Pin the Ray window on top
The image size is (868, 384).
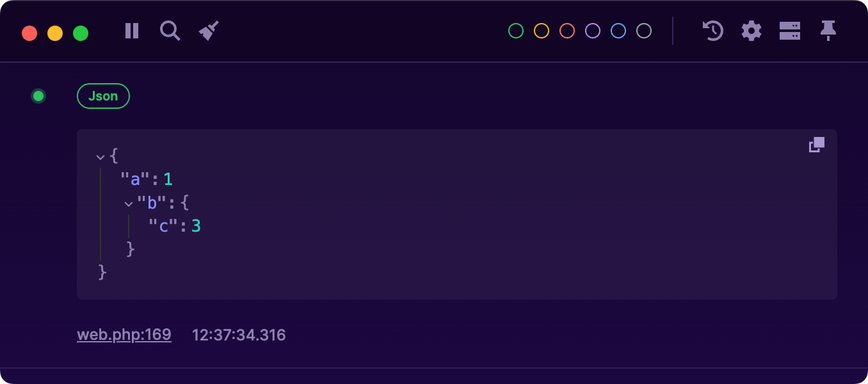[828, 31]
